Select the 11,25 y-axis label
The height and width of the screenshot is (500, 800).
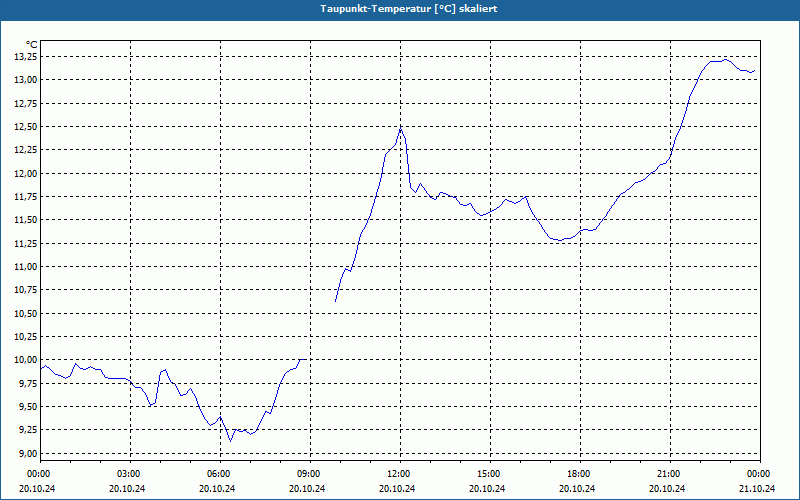pyautogui.click(x=25, y=243)
